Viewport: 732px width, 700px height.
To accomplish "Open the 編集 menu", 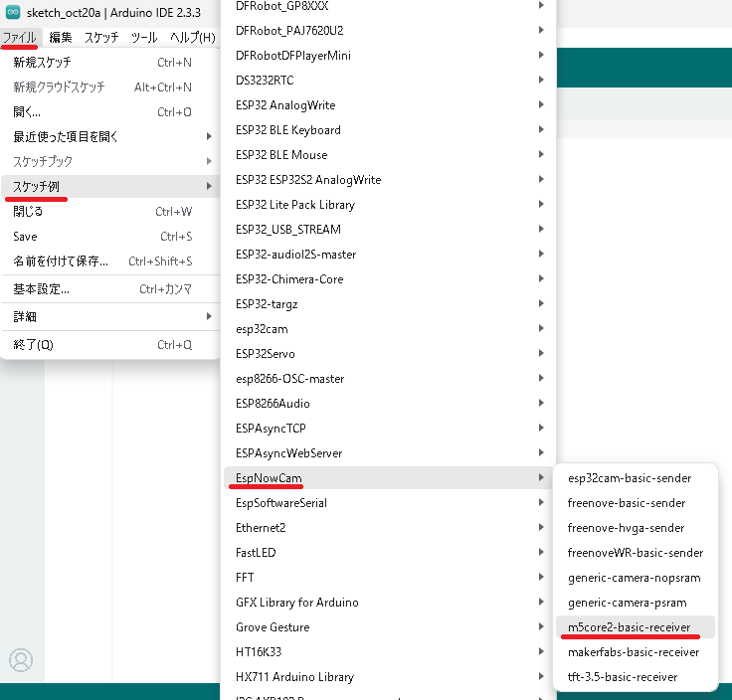I will pos(61,37).
